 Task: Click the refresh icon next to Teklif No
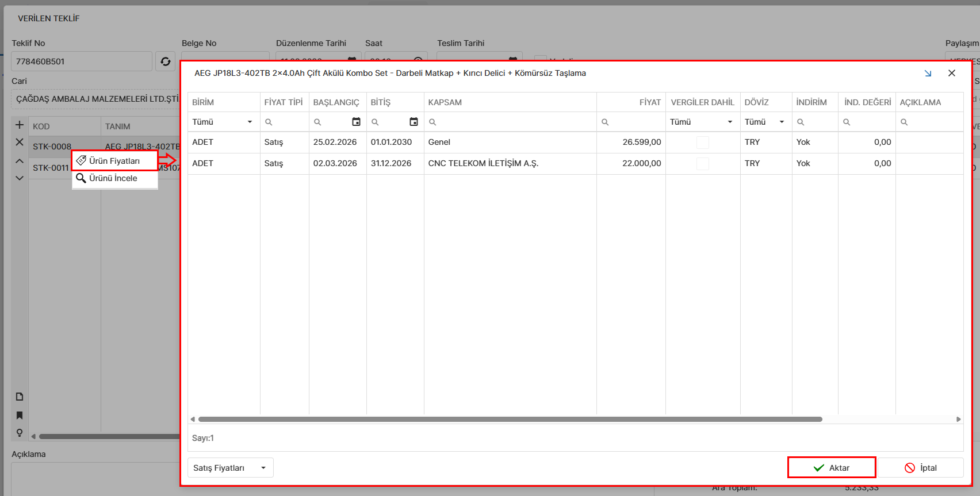pyautogui.click(x=166, y=61)
